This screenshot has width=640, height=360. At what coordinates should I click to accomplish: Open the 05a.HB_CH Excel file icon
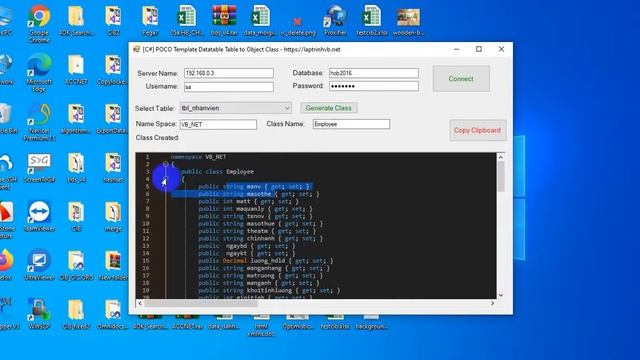(x=187, y=20)
